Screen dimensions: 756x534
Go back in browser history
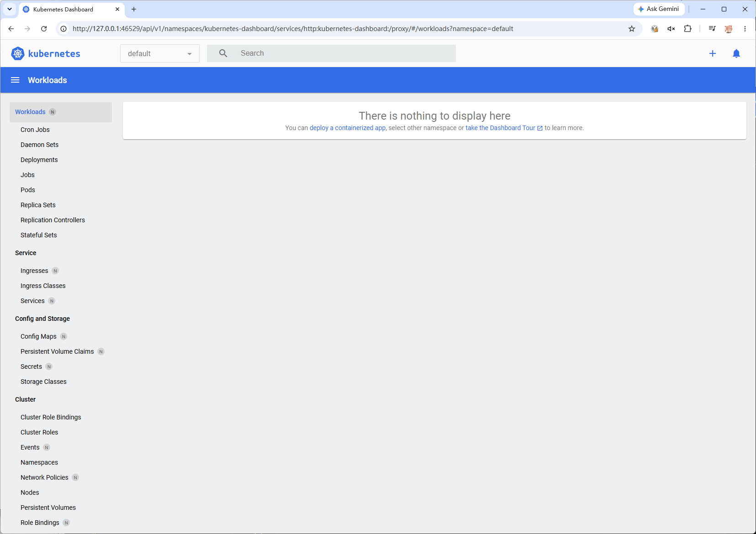[x=11, y=29]
